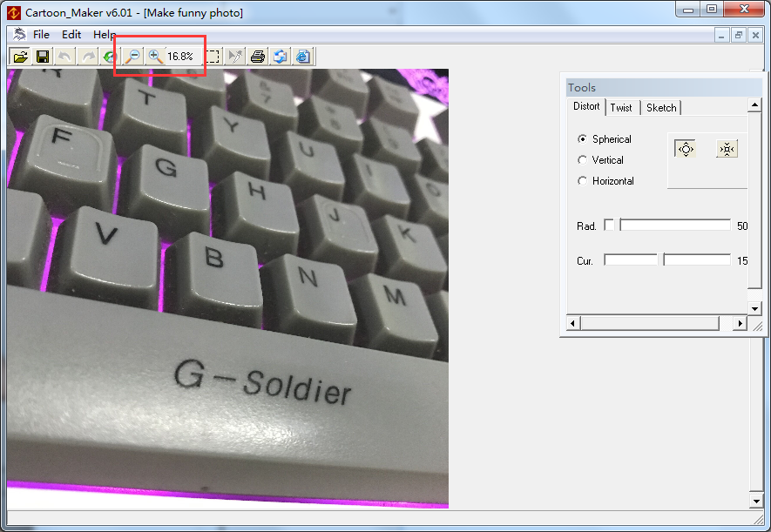
Task: Click the Rad. value 50
Action: click(742, 226)
